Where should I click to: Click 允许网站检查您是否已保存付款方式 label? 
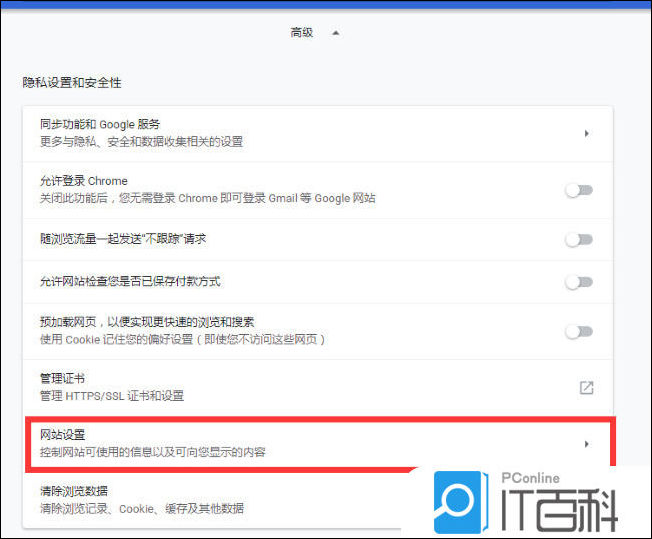[130, 282]
